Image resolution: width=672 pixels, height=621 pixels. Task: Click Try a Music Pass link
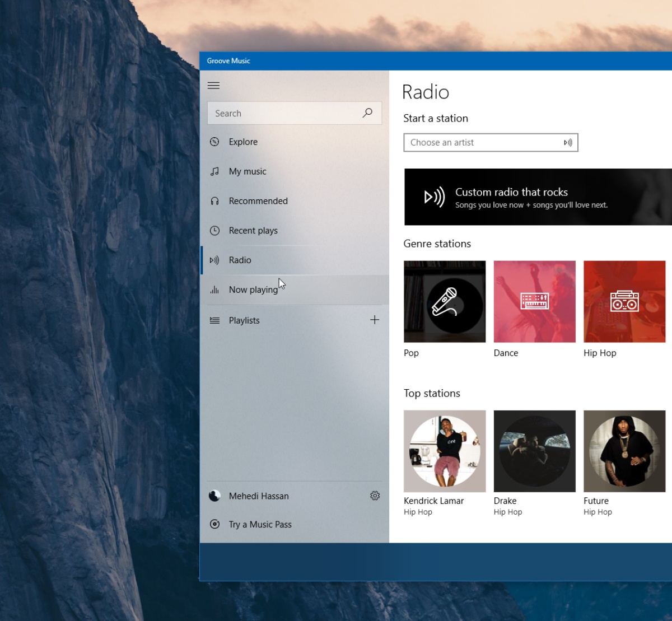[x=260, y=525]
